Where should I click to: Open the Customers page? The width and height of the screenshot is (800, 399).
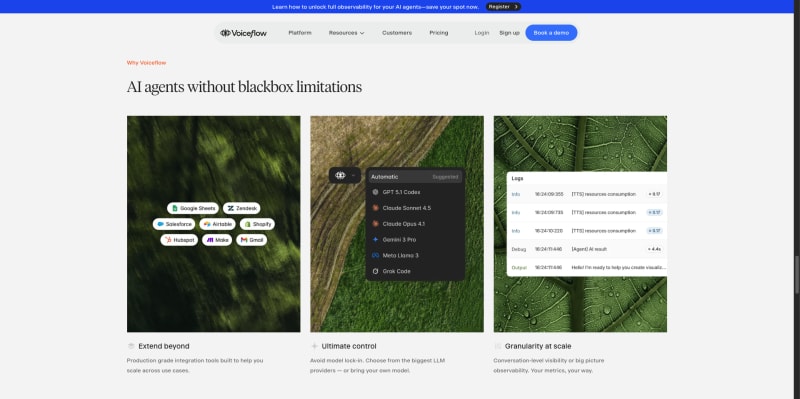(x=397, y=33)
